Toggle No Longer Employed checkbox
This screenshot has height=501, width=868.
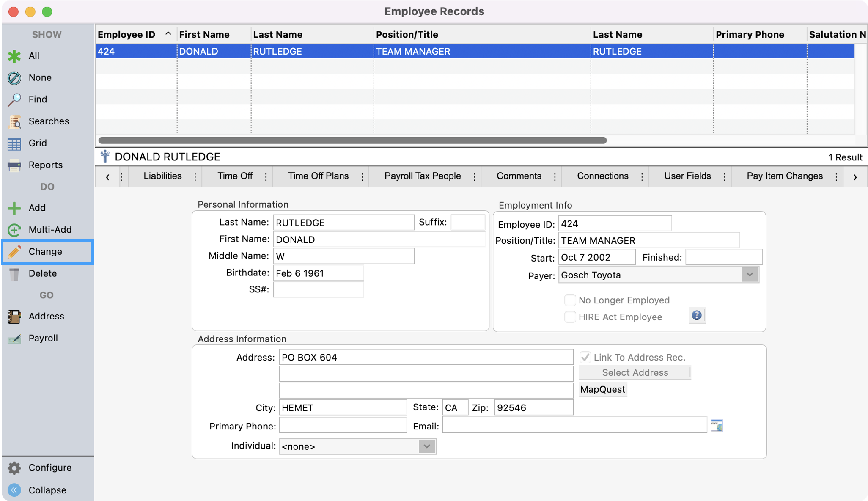[x=570, y=300]
